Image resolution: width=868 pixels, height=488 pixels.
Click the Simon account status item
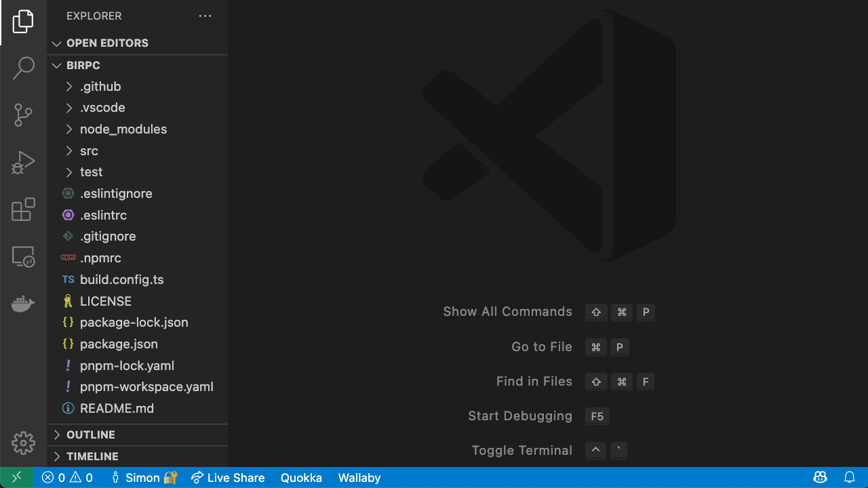coord(144,478)
